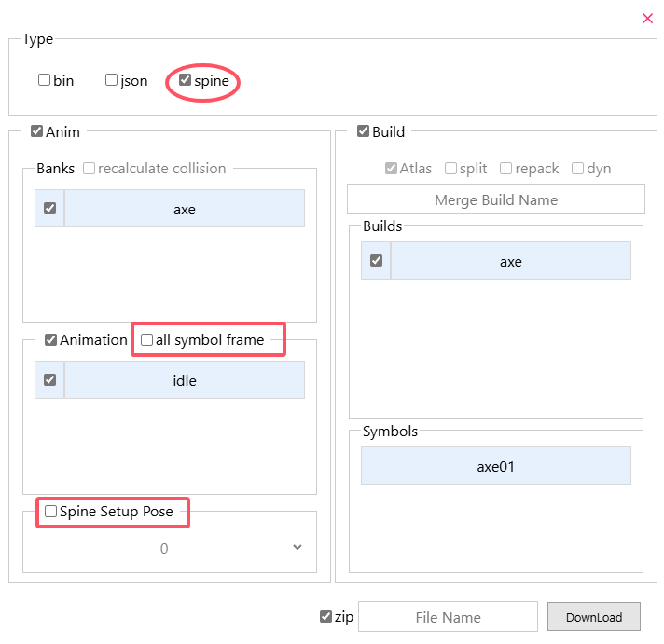This screenshot has height=644, width=664.
Task: Enable the bin type checkbox
Action: (44, 80)
